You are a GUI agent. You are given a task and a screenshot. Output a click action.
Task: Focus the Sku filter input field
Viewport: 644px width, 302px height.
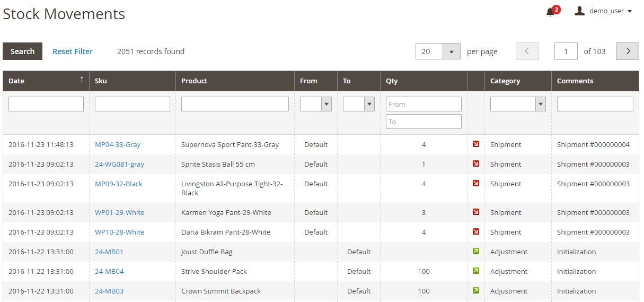click(133, 104)
